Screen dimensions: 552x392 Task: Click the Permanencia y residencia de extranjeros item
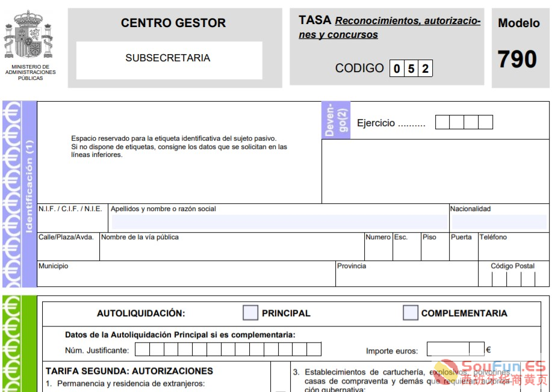point(125,384)
